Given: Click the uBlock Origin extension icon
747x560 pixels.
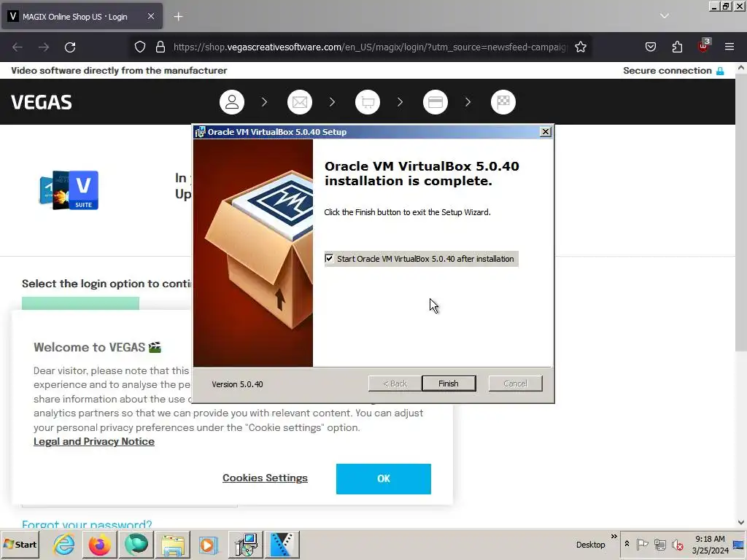Looking at the screenshot, I should point(703,46).
